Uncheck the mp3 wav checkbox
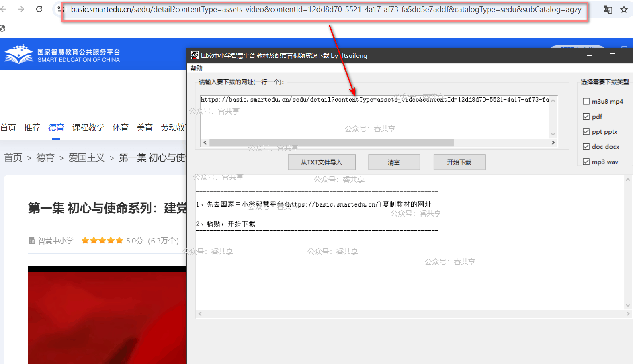633x364 pixels. 586,162
